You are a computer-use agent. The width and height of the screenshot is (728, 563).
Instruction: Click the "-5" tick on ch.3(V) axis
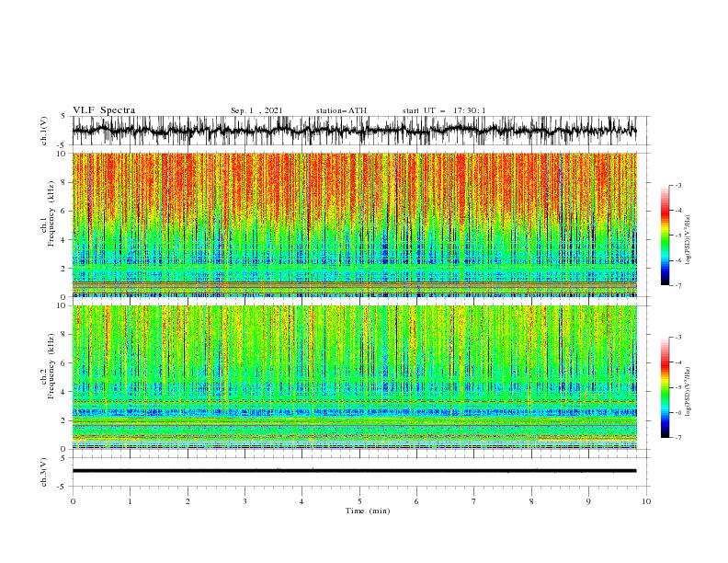coord(63,487)
